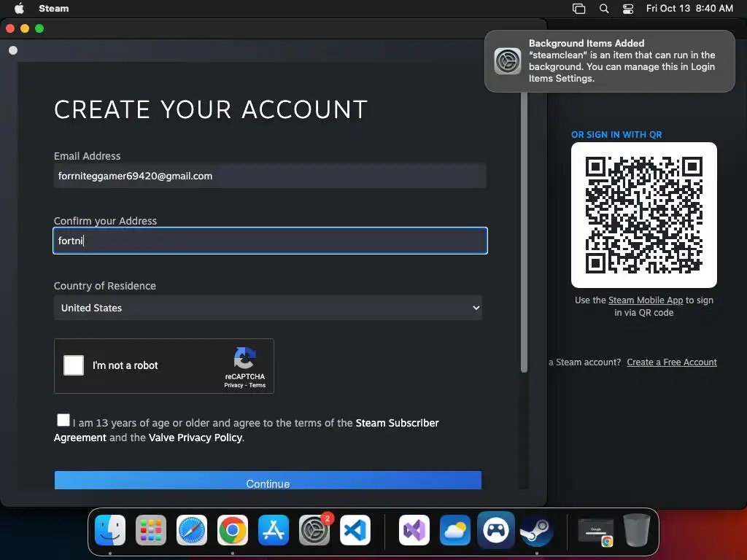Open the Apple menu

coord(19,8)
